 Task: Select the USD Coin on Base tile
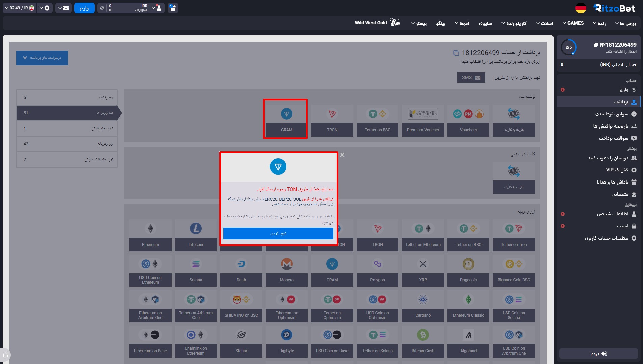pos(332,341)
